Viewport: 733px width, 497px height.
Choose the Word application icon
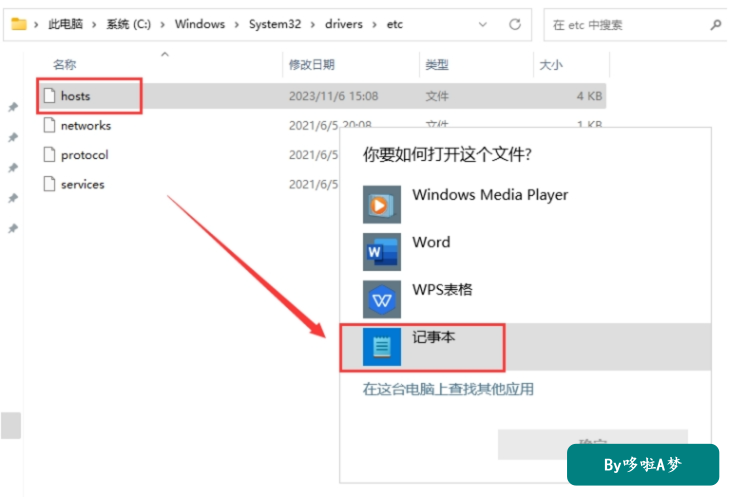[x=381, y=252]
